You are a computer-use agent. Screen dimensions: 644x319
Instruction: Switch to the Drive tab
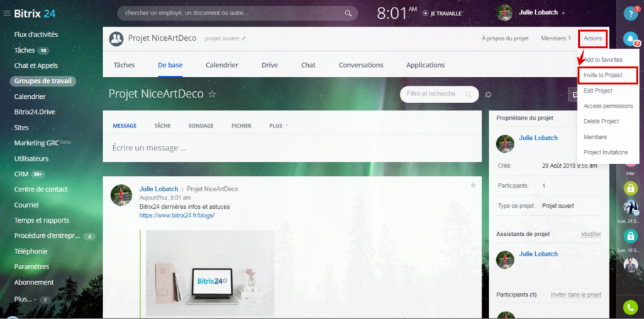pos(269,65)
